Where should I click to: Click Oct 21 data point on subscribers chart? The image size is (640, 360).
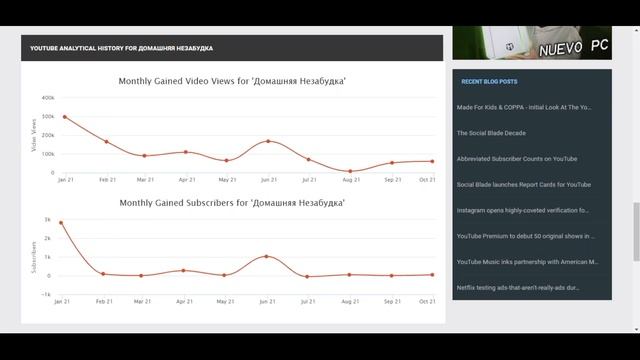(x=432, y=275)
